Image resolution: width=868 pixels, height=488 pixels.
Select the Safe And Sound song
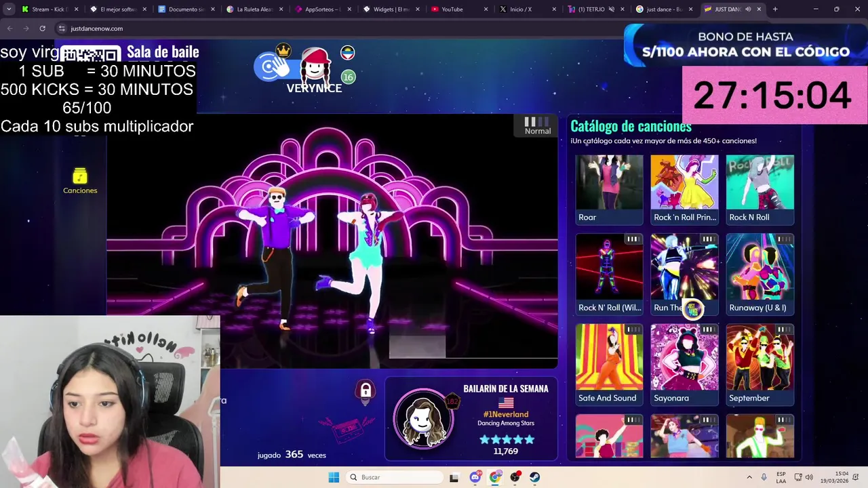coord(609,364)
